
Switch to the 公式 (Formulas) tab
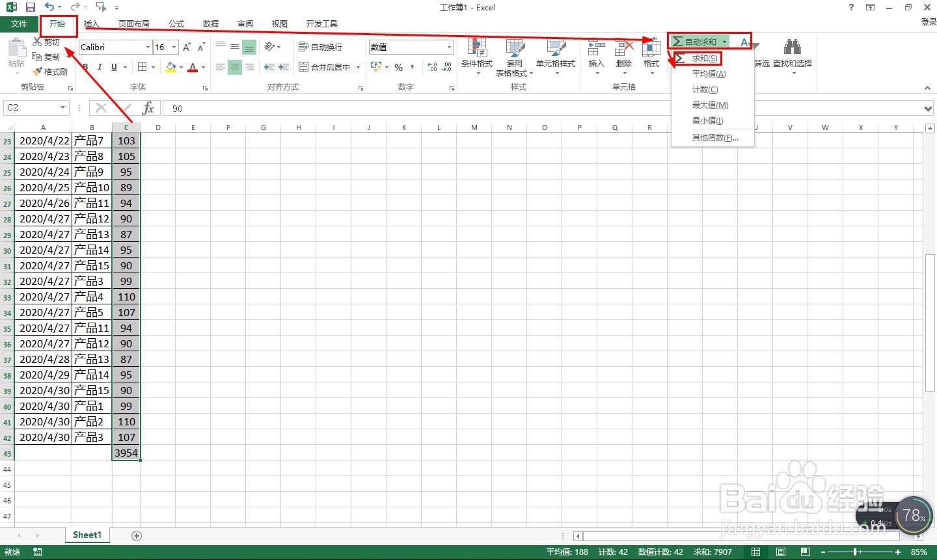coord(176,23)
